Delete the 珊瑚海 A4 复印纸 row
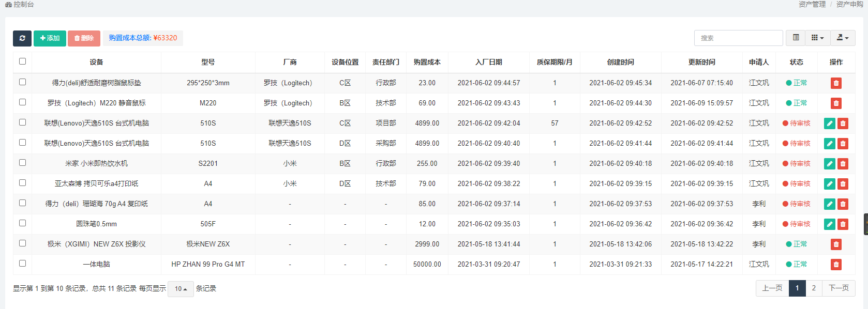This screenshot has width=868, height=309. coord(843,204)
